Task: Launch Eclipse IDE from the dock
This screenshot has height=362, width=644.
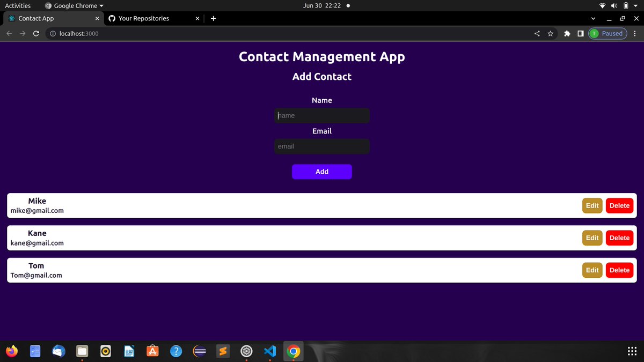Action: [x=200, y=351]
